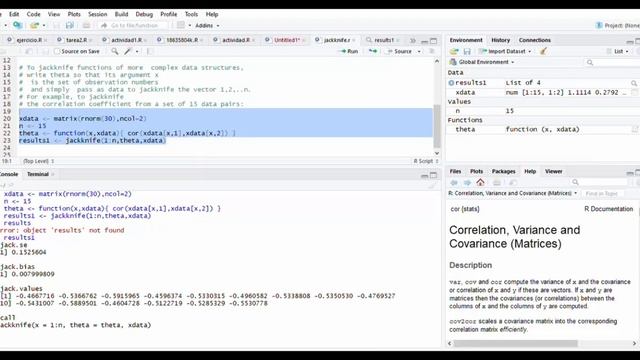Open the Addins dropdown

[207, 25]
